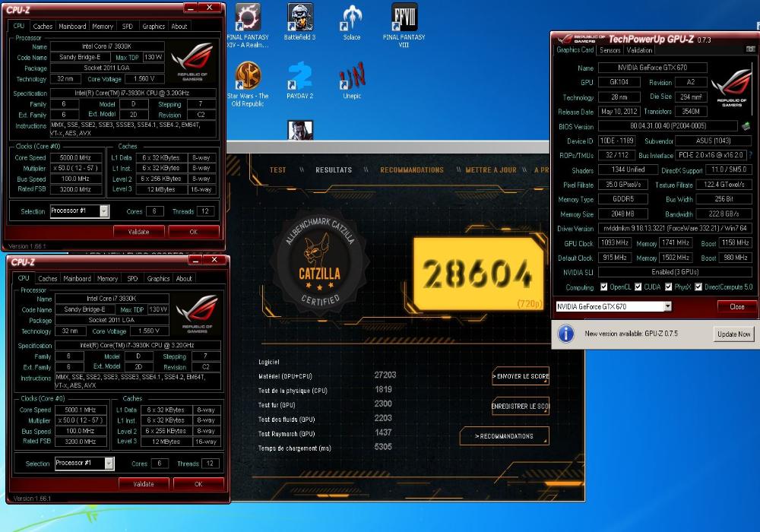
Task: Open the Solace desktop shortcut
Action: 352,22
